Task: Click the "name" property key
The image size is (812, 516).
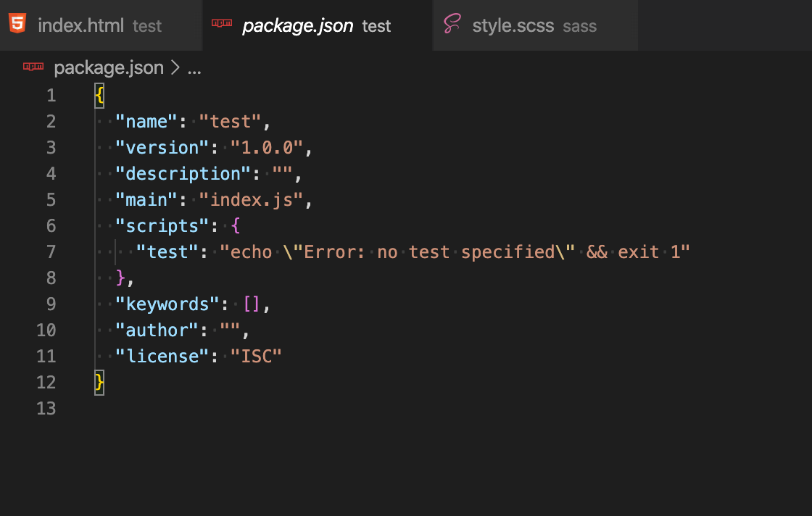Action: pos(146,122)
